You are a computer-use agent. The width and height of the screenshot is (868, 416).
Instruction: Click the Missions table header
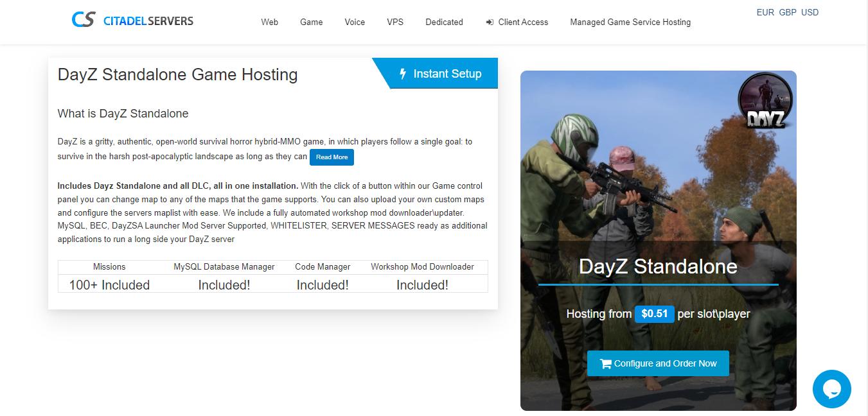pyautogui.click(x=109, y=266)
